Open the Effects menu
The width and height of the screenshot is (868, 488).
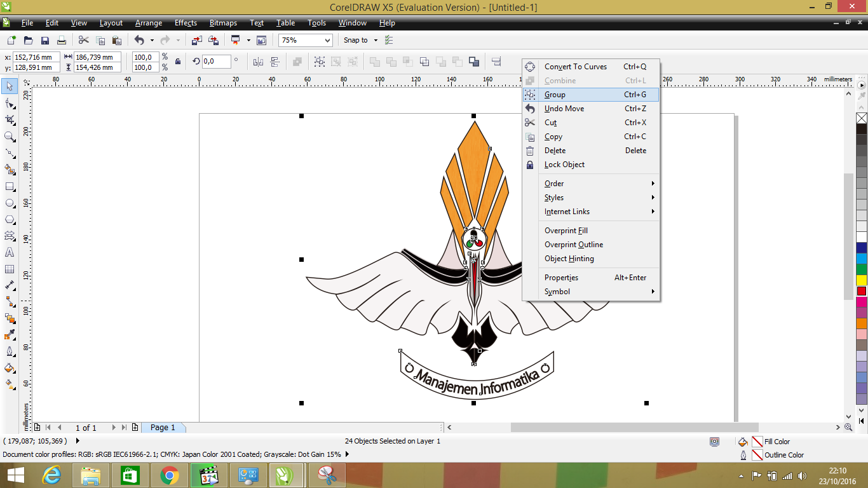point(186,23)
